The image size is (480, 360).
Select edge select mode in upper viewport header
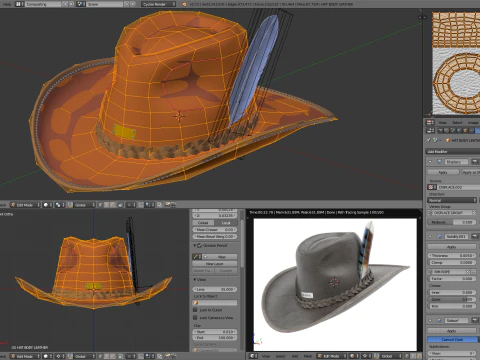click(107, 205)
